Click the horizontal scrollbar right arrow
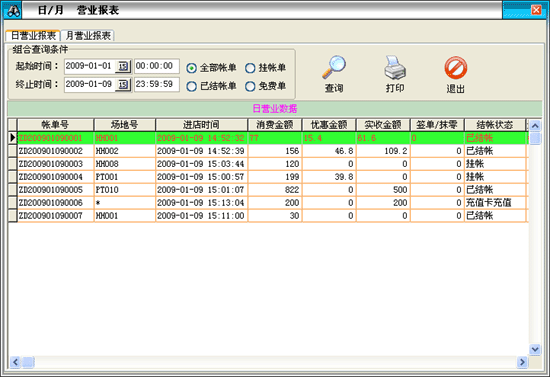This screenshot has height=377, width=550. coord(522,362)
